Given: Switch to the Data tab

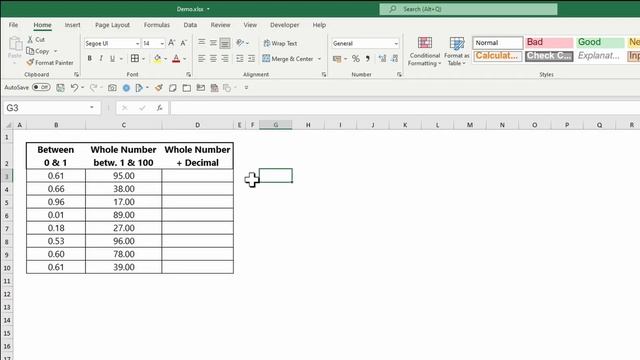Looking at the screenshot, I should (x=190, y=25).
